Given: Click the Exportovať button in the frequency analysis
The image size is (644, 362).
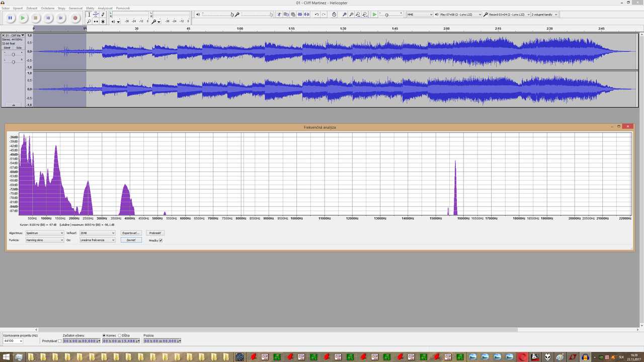Looking at the screenshot, I should [131, 233].
